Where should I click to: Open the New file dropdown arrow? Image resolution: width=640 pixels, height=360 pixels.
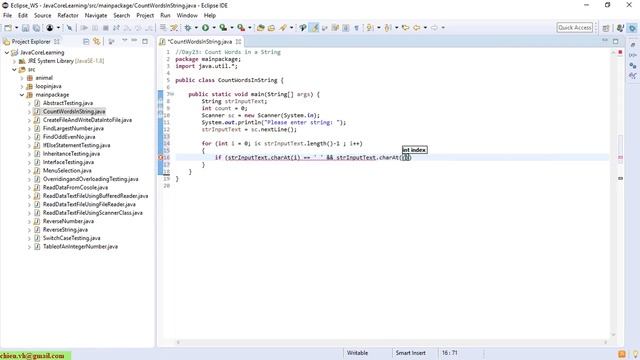16,28
